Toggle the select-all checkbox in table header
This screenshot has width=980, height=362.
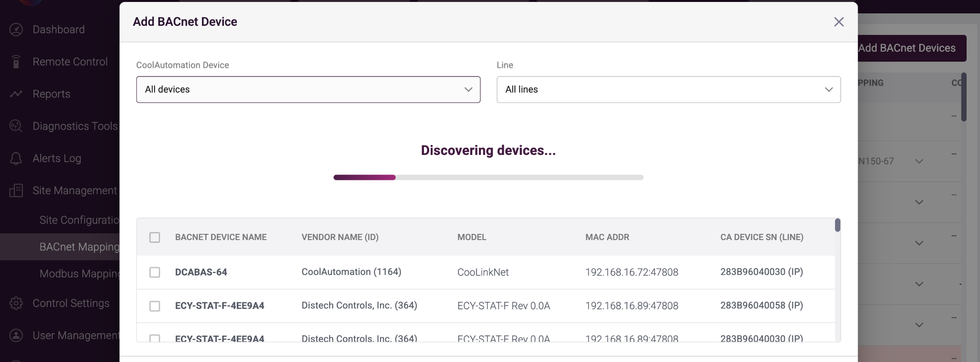155,237
